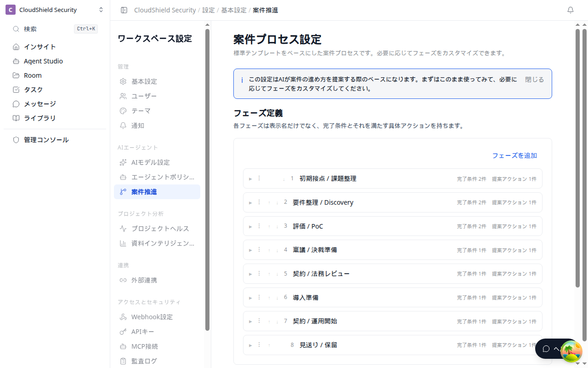Open タスク in the sidebar
This screenshot has width=588, height=368.
coord(55,90)
